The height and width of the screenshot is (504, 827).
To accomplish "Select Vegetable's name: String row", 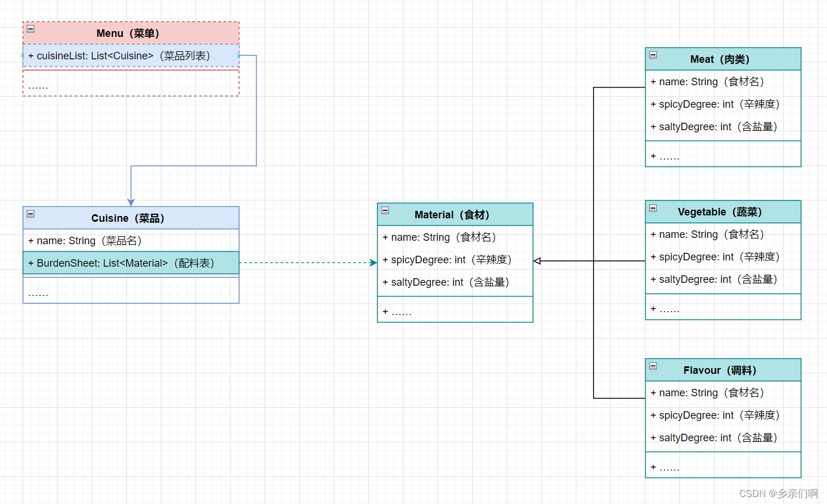I will tap(723, 234).
